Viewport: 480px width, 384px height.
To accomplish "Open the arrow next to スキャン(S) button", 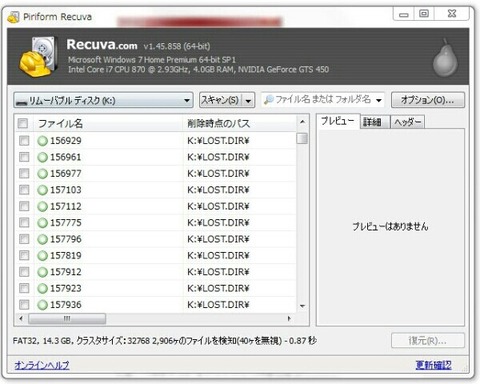I will click(x=249, y=100).
